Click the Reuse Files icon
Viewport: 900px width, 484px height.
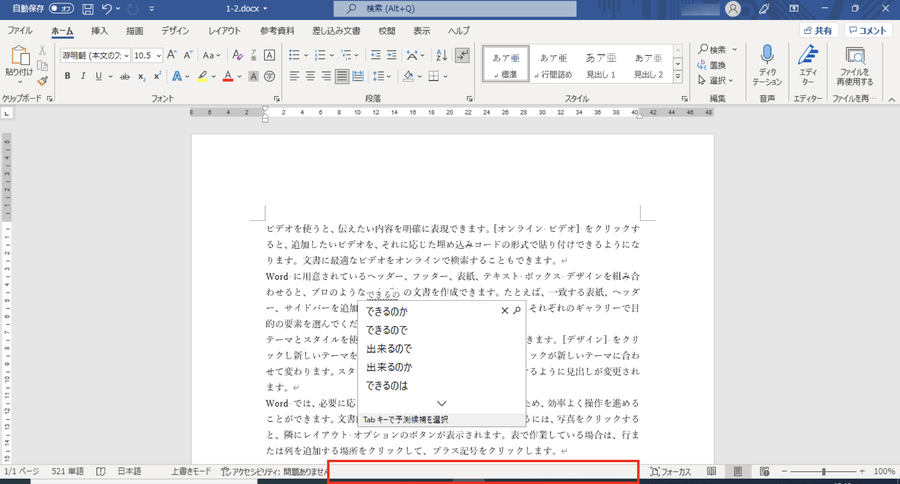click(x=855, y=56)
